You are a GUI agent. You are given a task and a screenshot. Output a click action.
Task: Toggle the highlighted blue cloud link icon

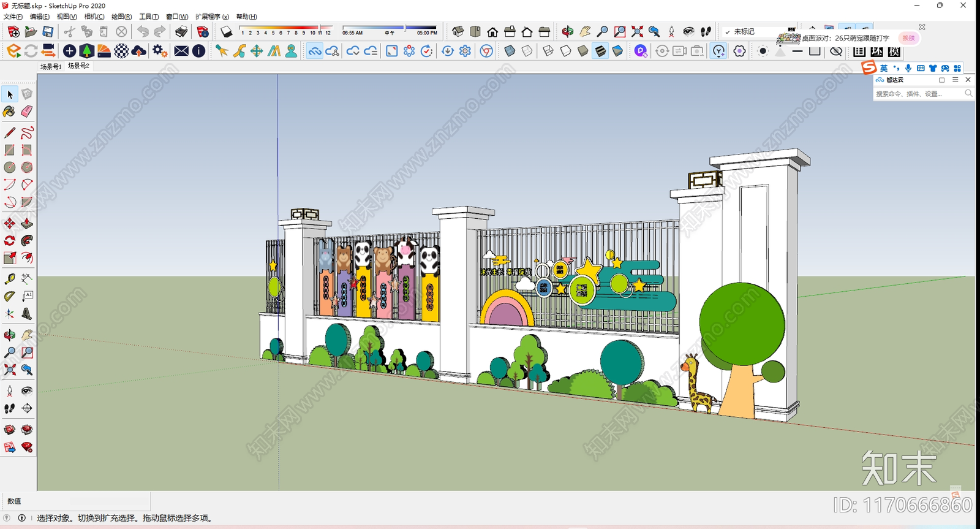click(x=315, y=51)
